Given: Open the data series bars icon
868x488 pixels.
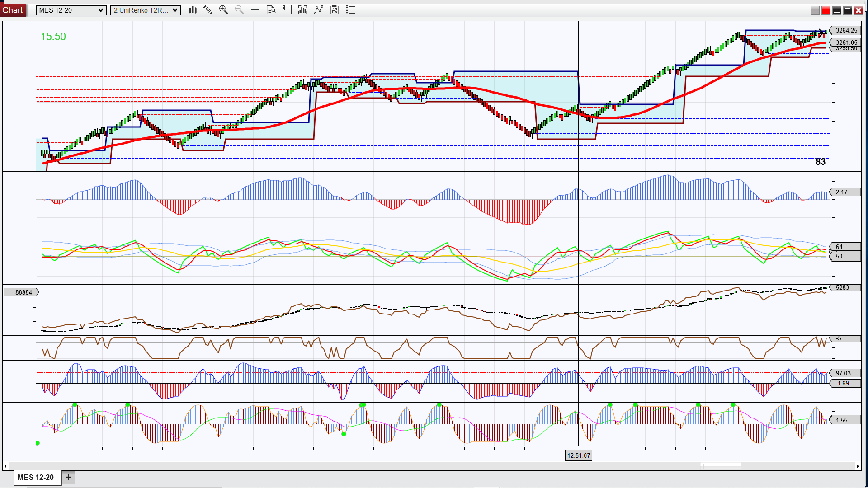Looking at the screenshot, I should 302,10.
